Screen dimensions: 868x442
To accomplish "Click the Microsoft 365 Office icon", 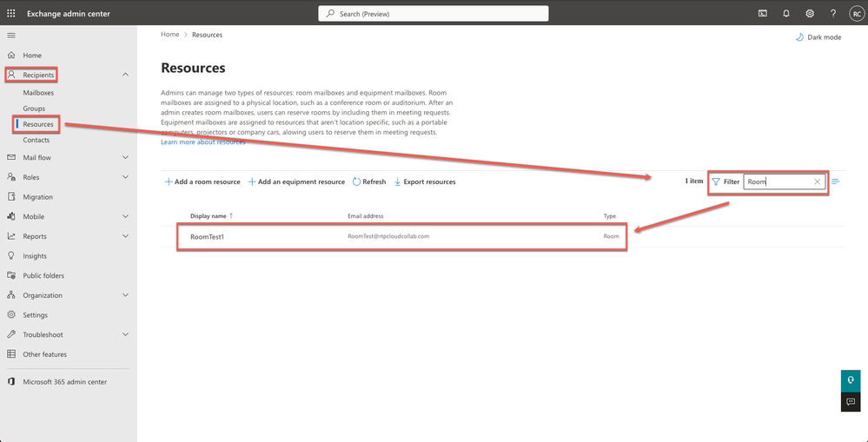I will click(x=11, y=382).
